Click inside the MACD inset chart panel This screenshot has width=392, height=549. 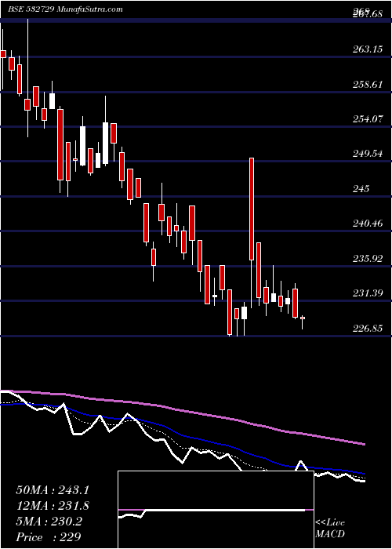tap(216, 510)
